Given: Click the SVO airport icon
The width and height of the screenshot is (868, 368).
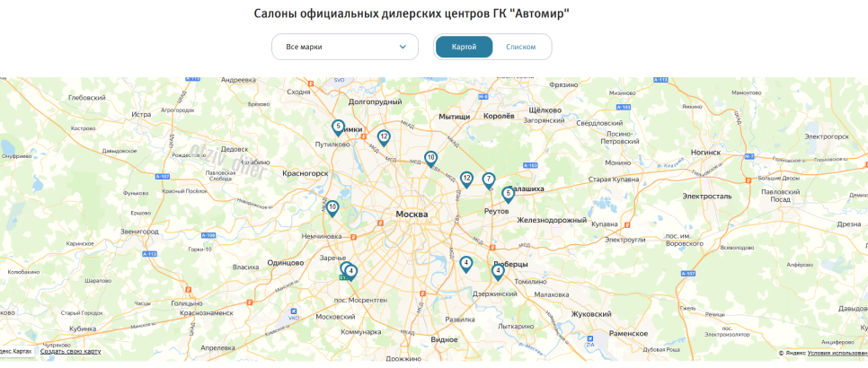Looking at the screenshot, I should pos(339,80).
